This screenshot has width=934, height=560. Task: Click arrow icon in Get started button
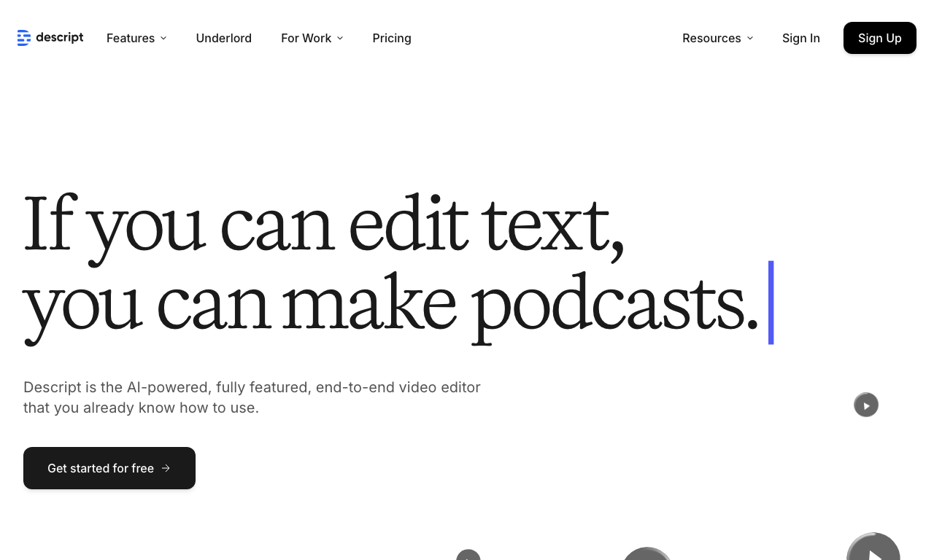coord(166,468)
